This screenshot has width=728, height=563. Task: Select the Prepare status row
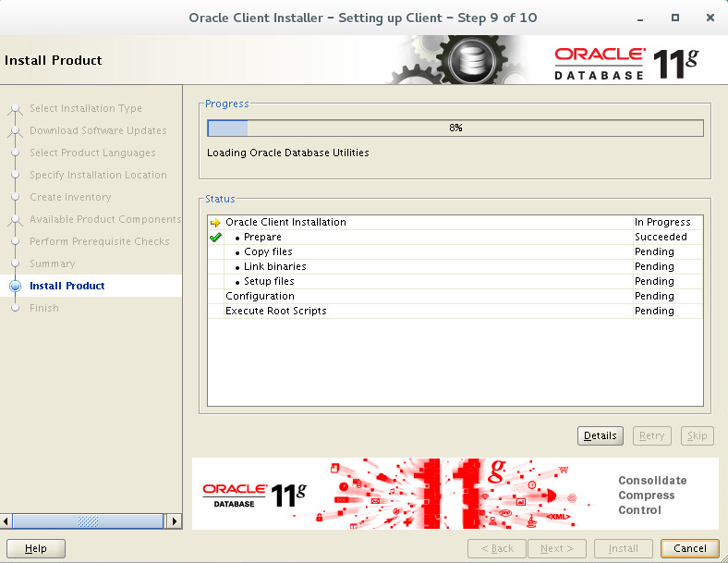455,238
